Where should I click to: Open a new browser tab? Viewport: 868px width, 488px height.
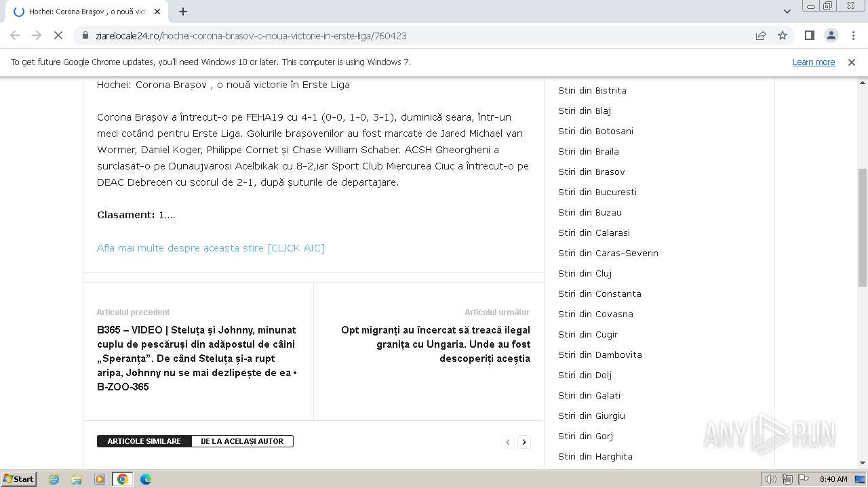(x=183, y=12)
